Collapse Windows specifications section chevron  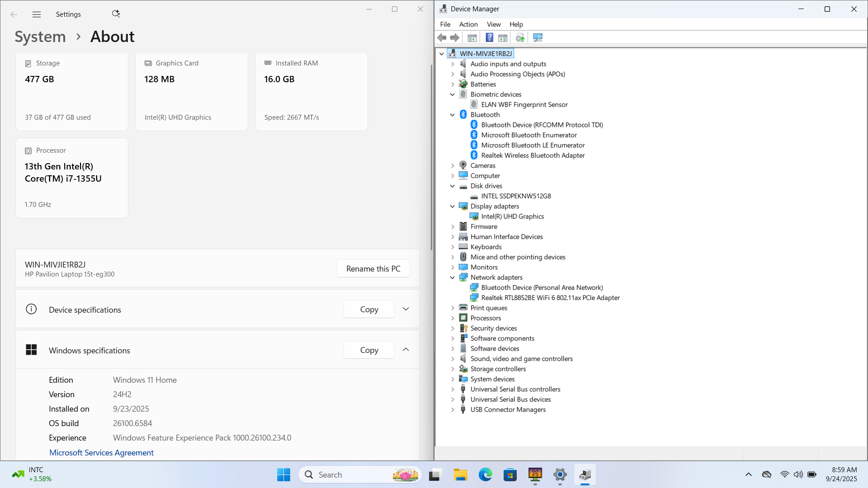click(x=406, y=350)
